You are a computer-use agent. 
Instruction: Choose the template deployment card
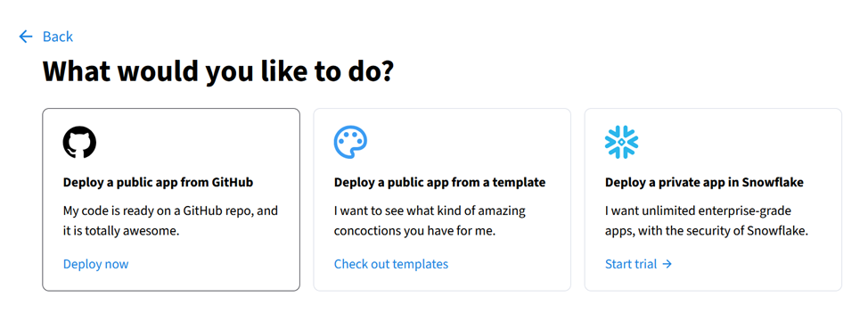click(x=442, y=199)
